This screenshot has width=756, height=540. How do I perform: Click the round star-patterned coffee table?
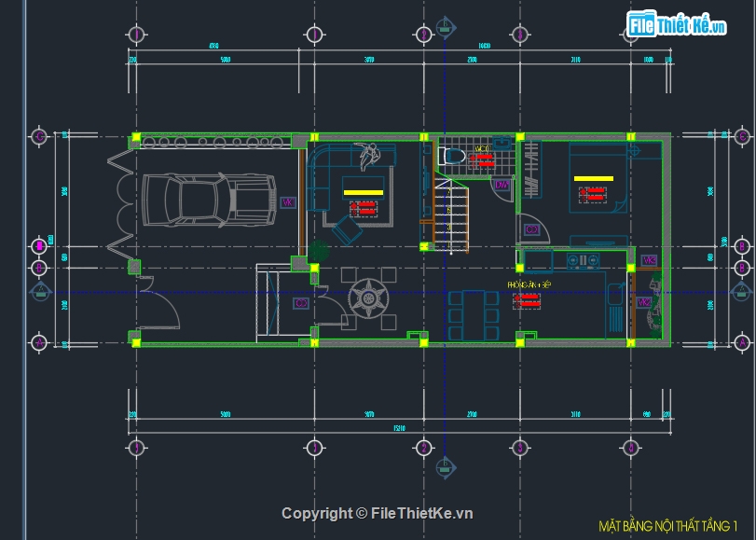tap(368, 299)
